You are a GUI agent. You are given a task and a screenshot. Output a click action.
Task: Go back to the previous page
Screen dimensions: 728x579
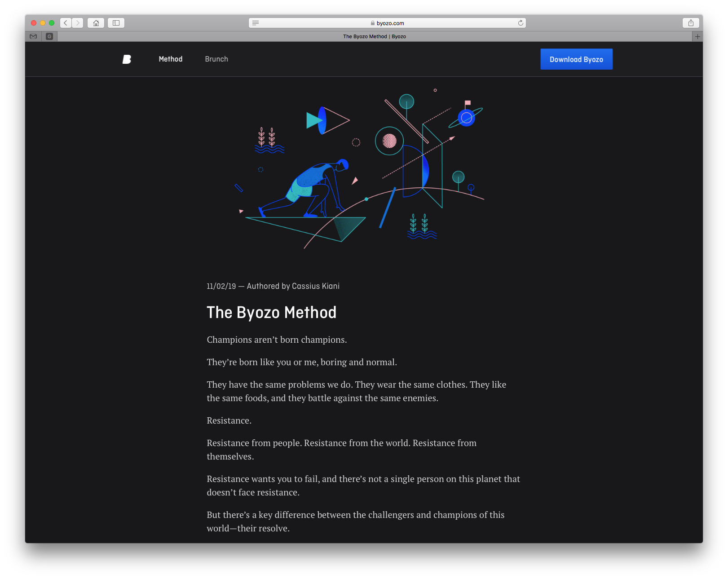[x=66, y=23]
